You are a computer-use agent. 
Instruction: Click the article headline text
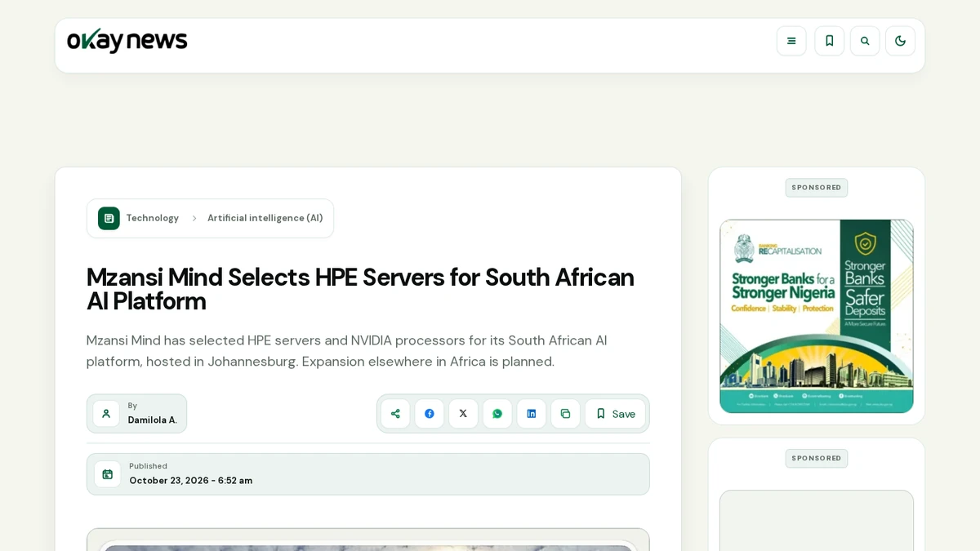(x=360, y=289)
